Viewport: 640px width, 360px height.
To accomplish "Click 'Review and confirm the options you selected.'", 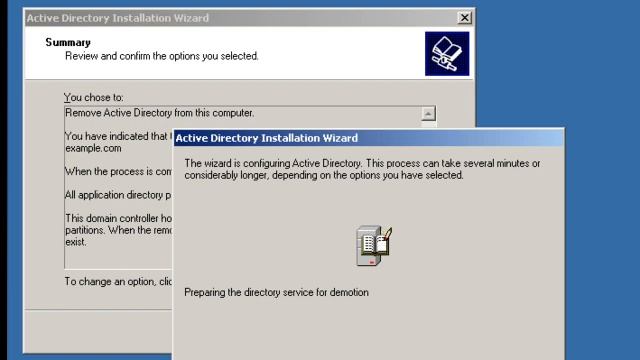I will pyautogui.click(x=162, y=56).
